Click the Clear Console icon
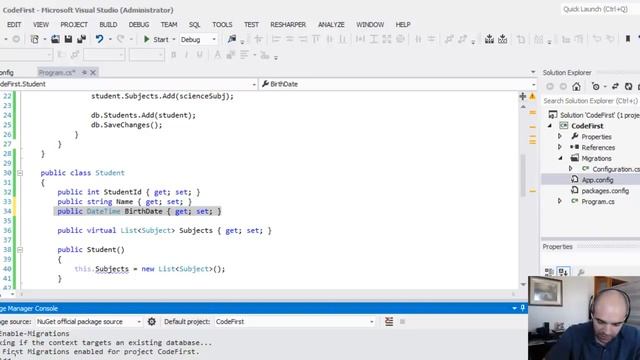 pos(389,322)
